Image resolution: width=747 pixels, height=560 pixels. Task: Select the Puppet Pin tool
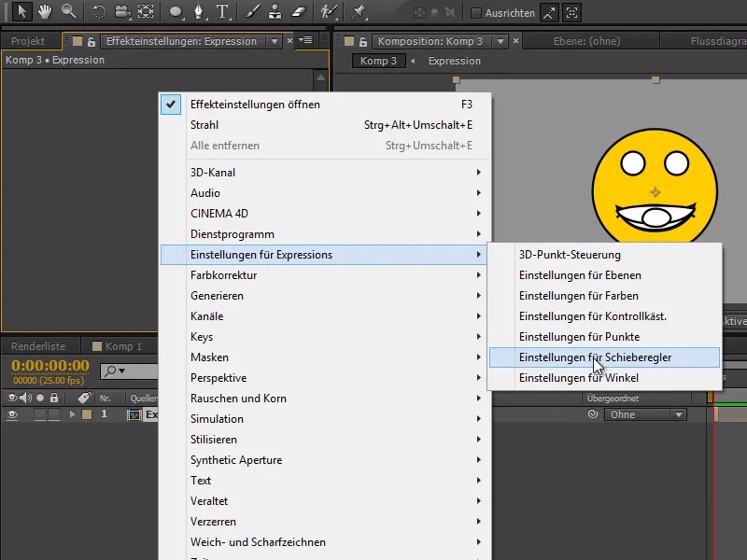point(359,12)
